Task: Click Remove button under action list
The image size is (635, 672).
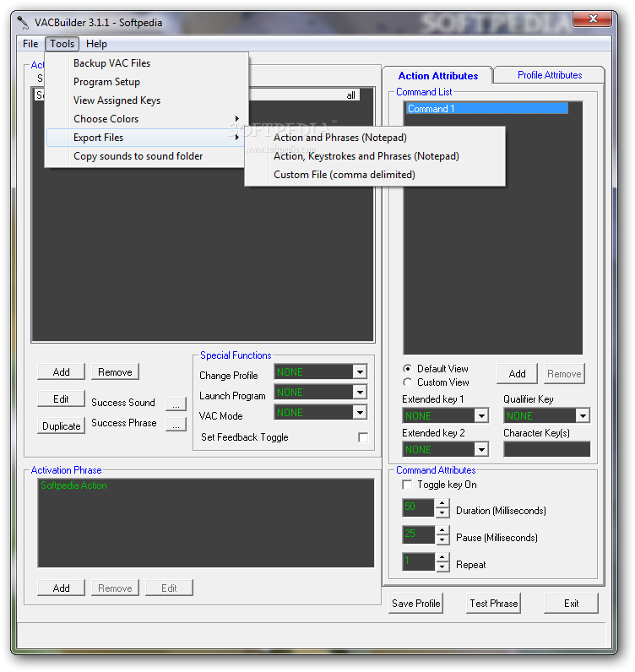Action: 115,372
